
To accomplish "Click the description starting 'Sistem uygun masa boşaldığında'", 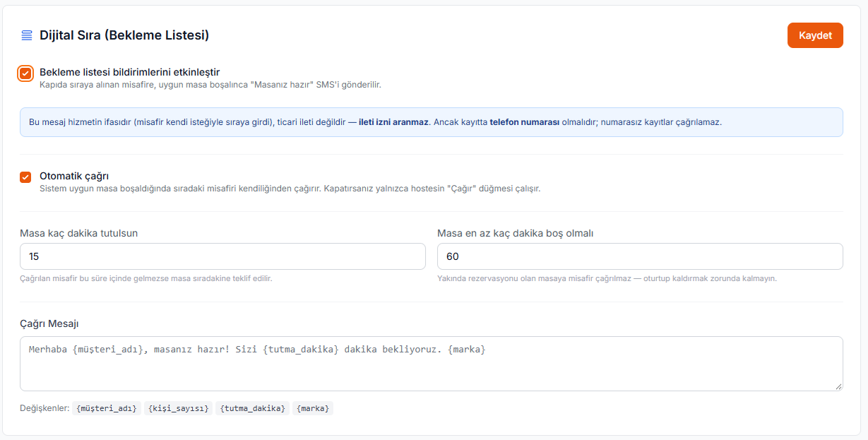I will click(x=290, y=189).
